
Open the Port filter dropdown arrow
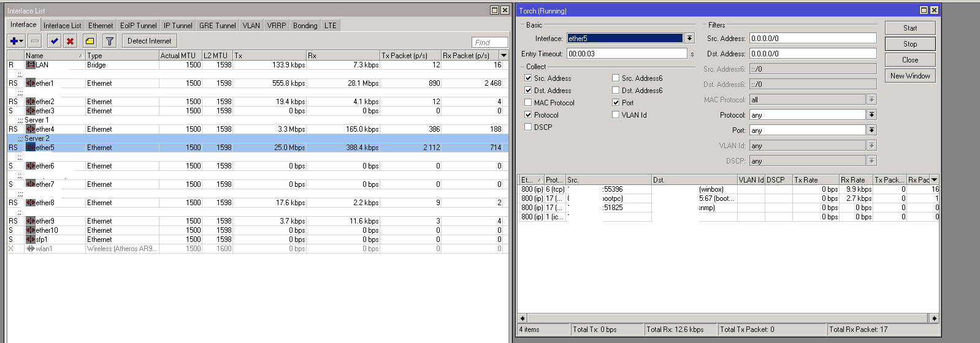click(x=871, y=130)
